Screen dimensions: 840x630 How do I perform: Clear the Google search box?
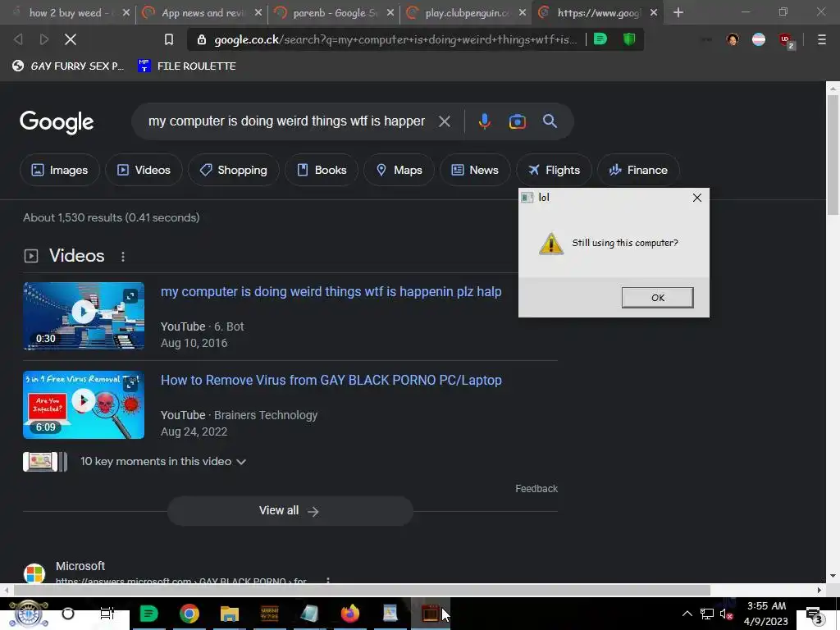(444, 121)
